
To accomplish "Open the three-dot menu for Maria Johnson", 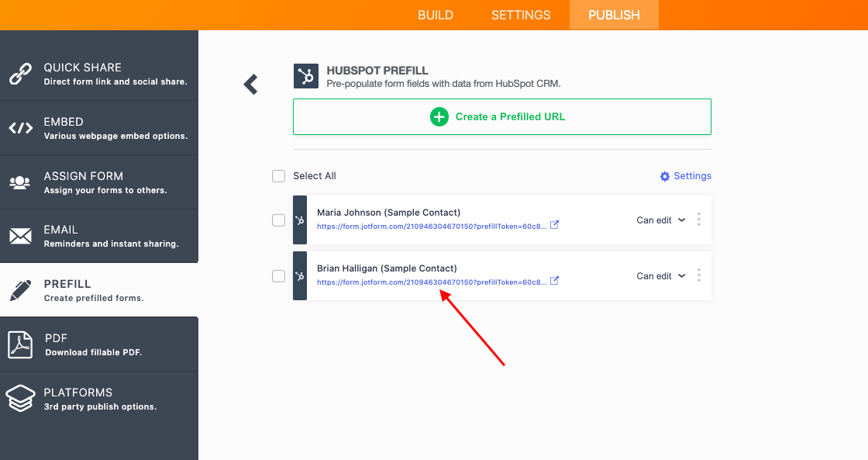I will pyautogui.click(x=698, y=220).
